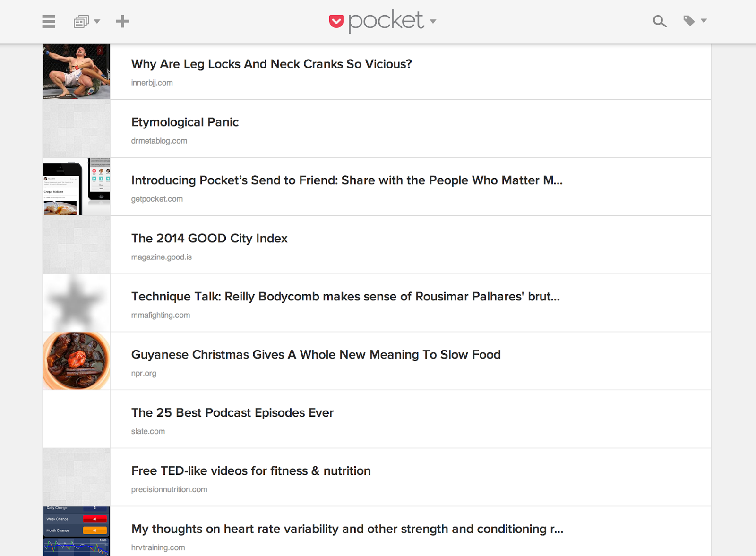The height and width of the screenshot is (556, 756).
Task: Open the hamburger menu icon
Action: [x=49, y=21]
